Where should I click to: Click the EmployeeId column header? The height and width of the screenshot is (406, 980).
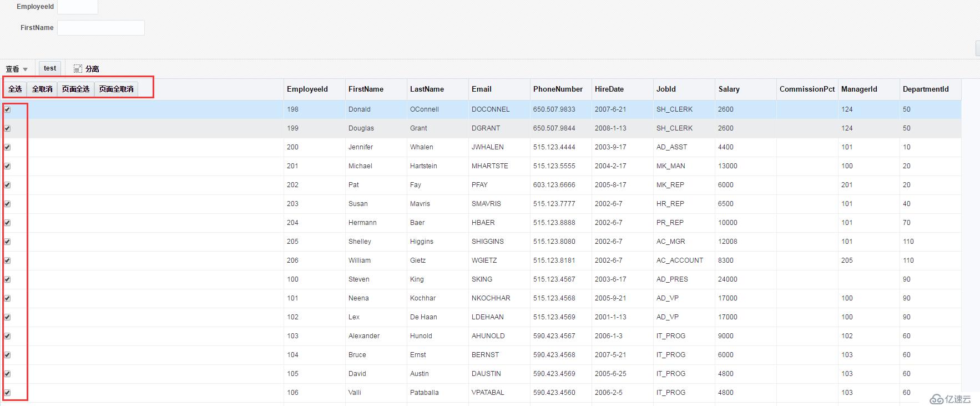pos(314,89)
